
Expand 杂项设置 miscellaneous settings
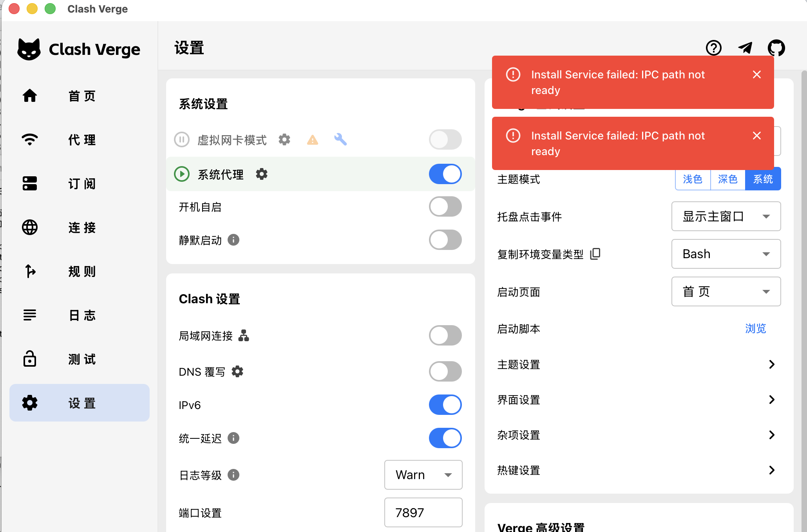[x=639, y=435]
